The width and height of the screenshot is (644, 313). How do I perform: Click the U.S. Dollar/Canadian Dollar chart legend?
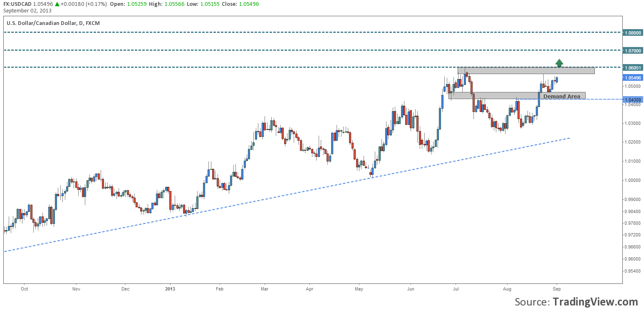pyautogui.click(x=53, y=23)
